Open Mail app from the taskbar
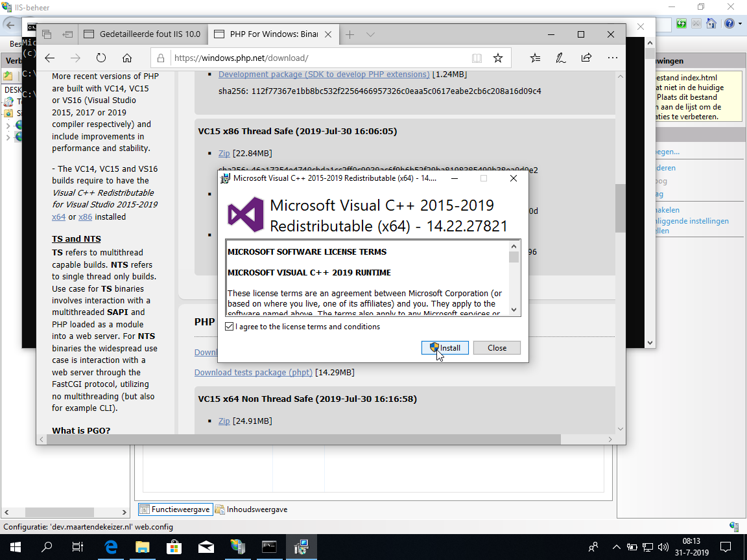The height and width of the screenshot is (560, 747). (206, 547)
